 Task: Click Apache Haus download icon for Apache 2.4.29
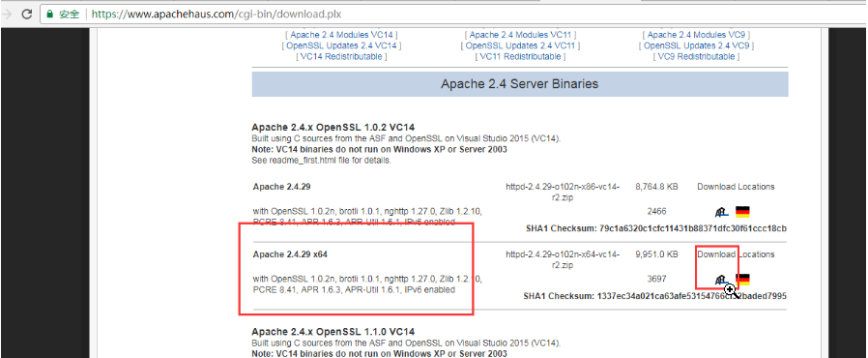[x=721, y=212]
